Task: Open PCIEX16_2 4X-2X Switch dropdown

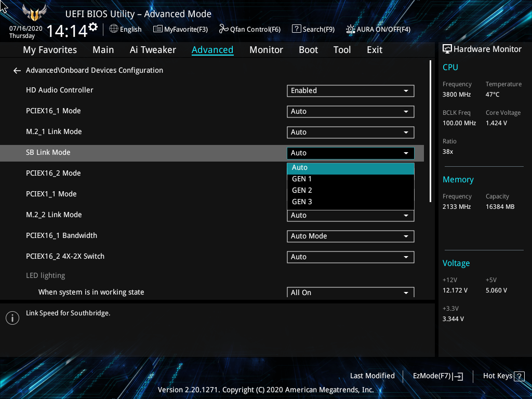Action: pos(351,257)
